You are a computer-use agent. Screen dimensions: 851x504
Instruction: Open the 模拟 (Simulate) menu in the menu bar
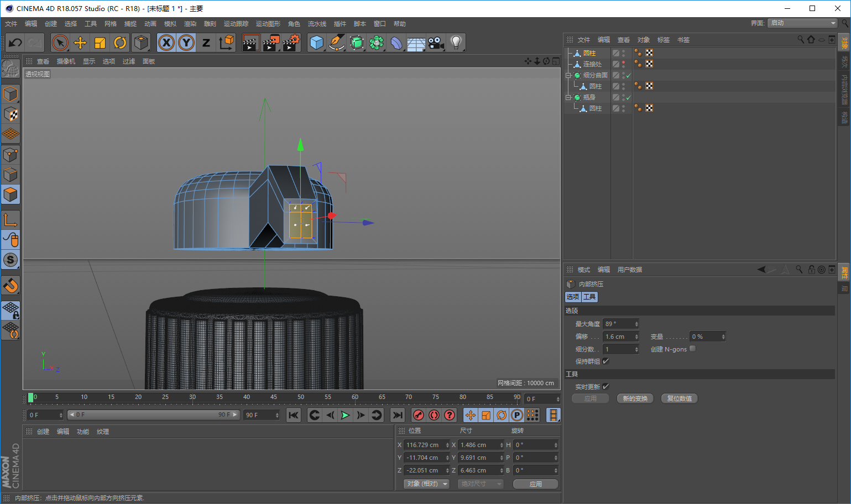click(x=170, y=24)
